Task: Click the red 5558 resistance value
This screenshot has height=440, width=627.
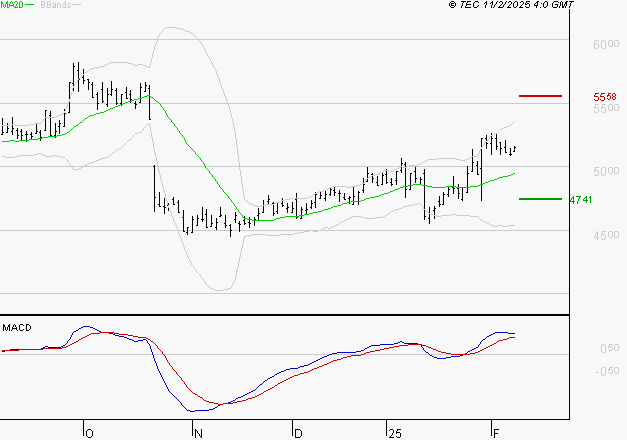Action: pos(605,96)
